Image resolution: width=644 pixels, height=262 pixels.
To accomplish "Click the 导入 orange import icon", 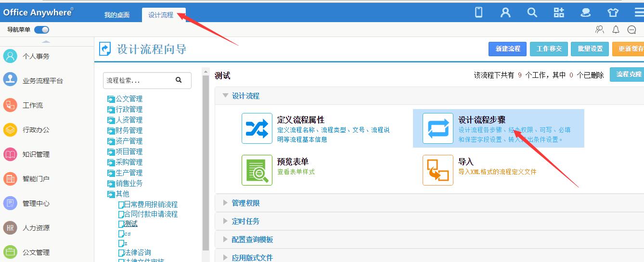I will tap(438, 170).
